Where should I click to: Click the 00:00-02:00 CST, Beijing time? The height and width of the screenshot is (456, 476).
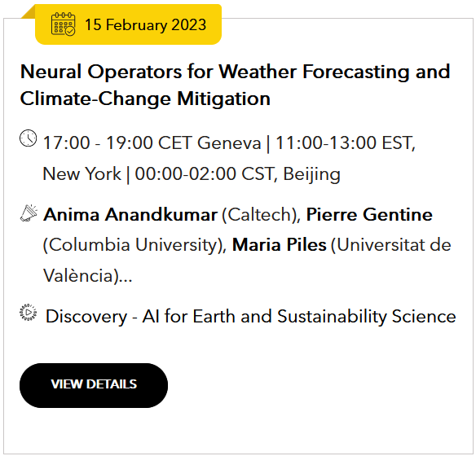(x=237, y=174)
